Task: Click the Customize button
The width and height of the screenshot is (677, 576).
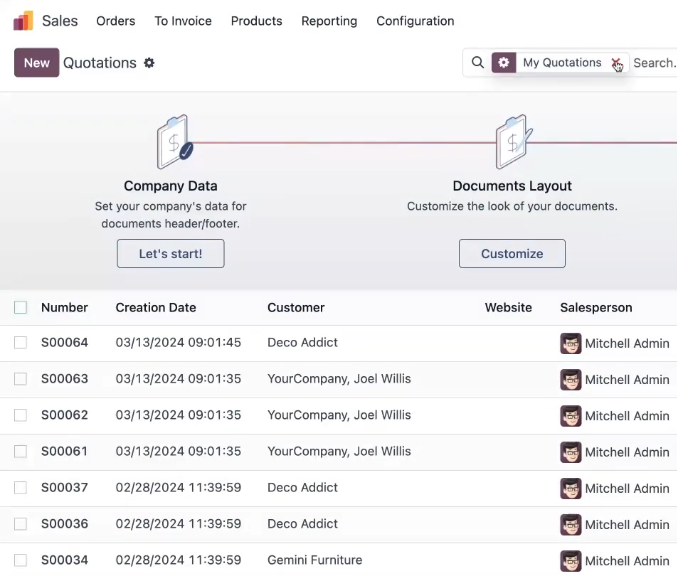Action: 512,253
